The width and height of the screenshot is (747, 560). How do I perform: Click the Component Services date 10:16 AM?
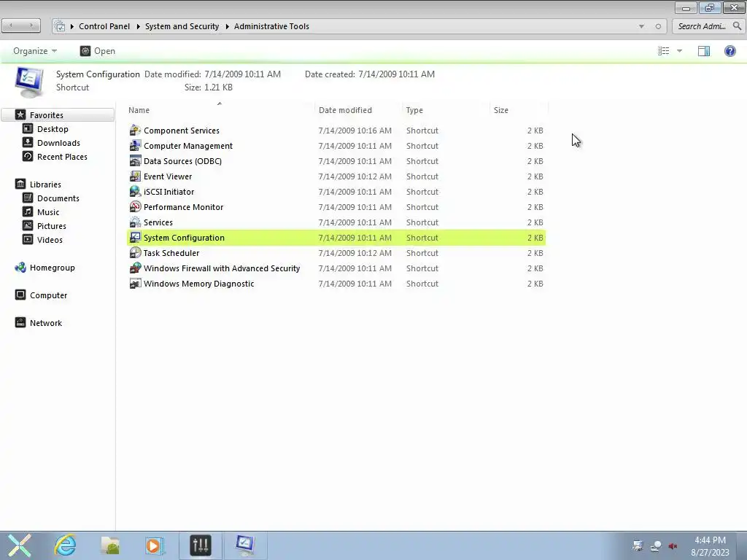point(355,131)
